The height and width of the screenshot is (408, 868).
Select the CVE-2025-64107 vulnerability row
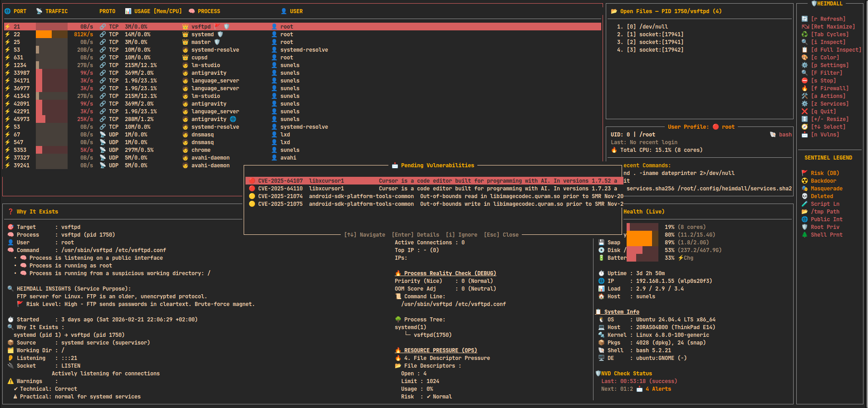[433, 181]
